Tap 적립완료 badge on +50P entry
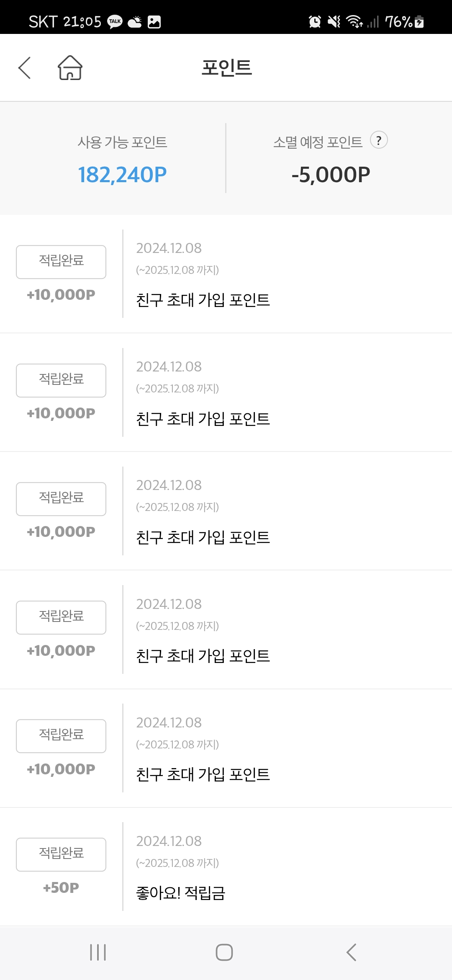452x980 pixels. click(x=61, y=854)
